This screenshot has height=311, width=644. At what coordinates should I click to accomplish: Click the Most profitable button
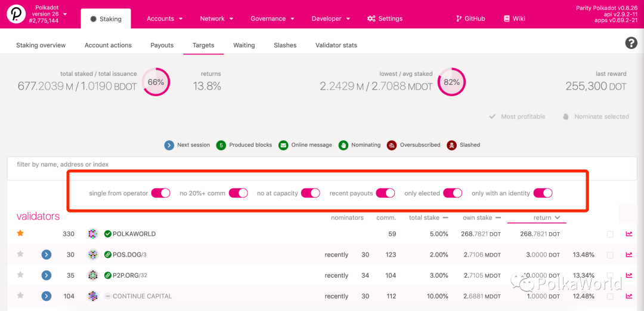(x=517, y=116)
